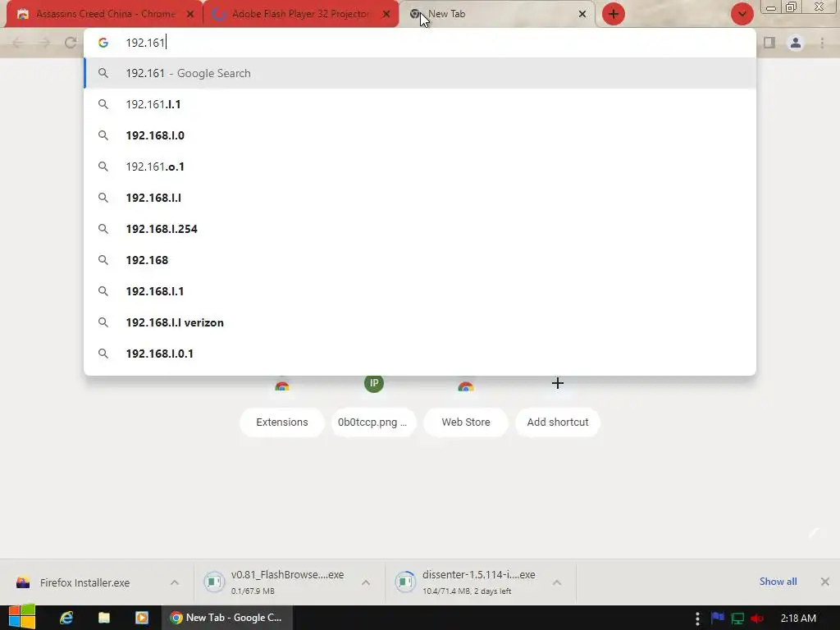Choose suggestion 192.168.l.0
The image size is (840, 630).
(419, 135)
